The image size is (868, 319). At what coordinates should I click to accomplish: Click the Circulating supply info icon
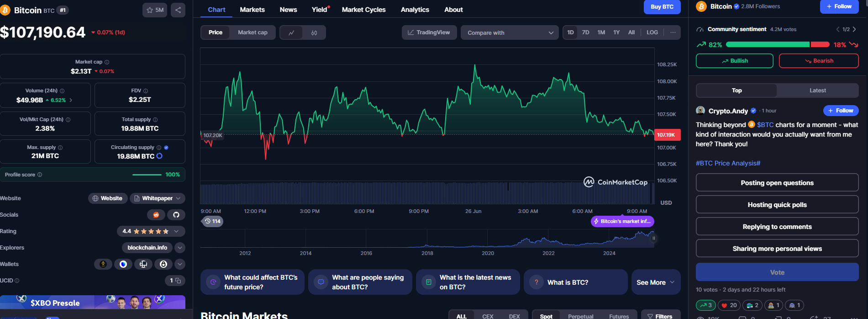coord(159,148)
